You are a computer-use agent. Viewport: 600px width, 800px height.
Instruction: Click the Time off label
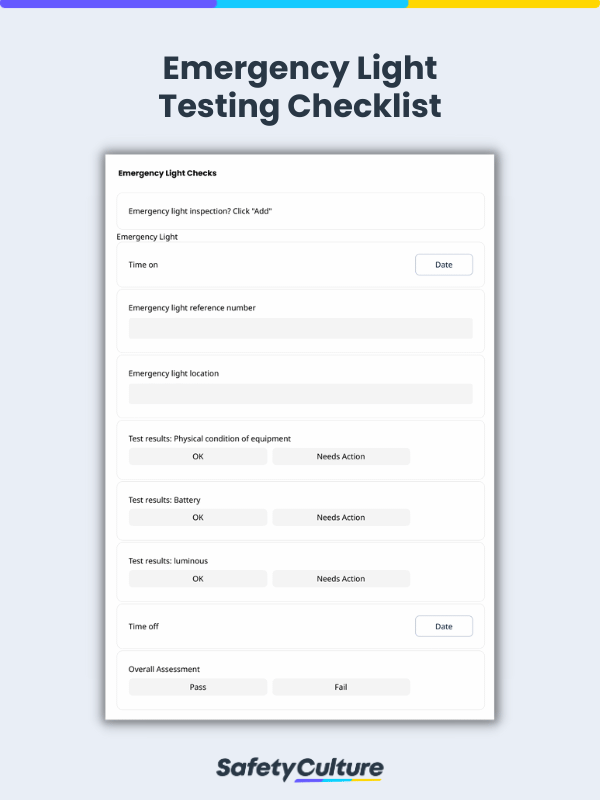tap(143, 626)
